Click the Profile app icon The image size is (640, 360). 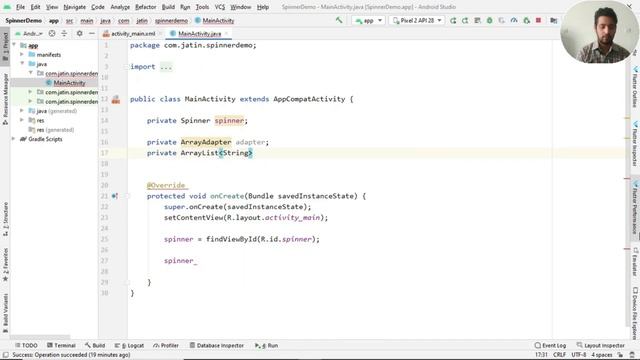514,20
